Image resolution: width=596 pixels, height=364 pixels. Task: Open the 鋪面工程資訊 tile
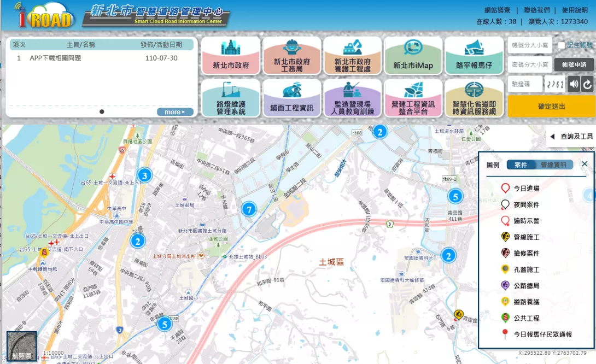point(291,98)
